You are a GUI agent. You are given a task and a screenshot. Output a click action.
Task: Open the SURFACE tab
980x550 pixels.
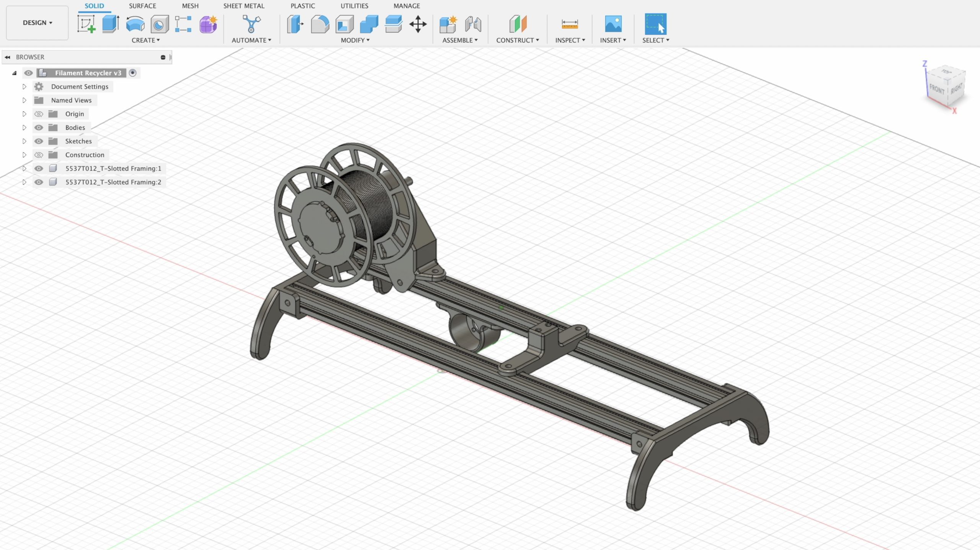(x=142, y=6)
